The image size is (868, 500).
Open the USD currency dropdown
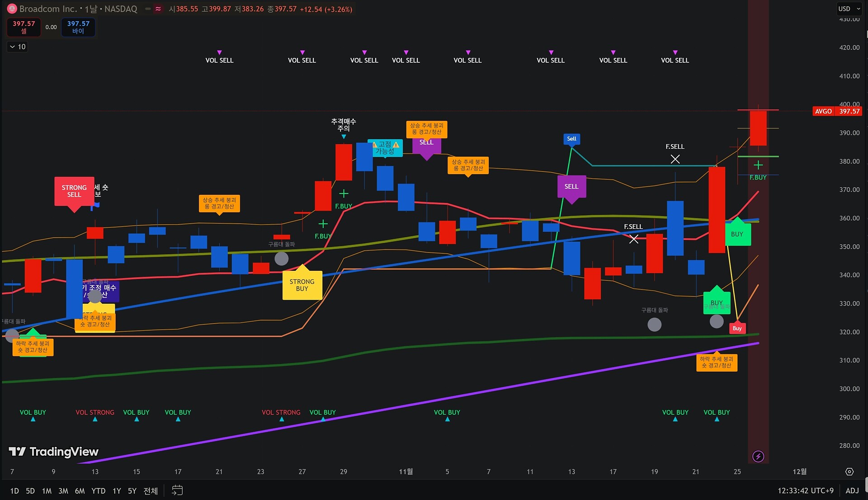(x=849, y=9)
